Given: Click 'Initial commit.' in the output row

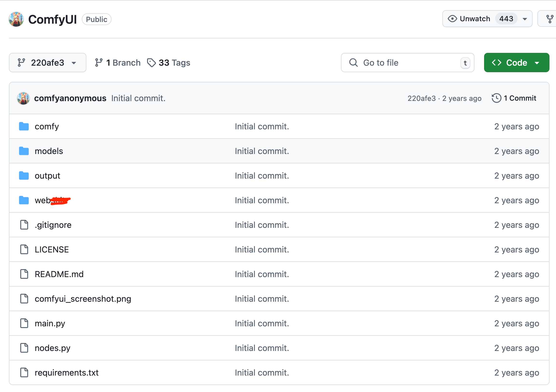Looking at the screenshot, I should click(262, 176).
